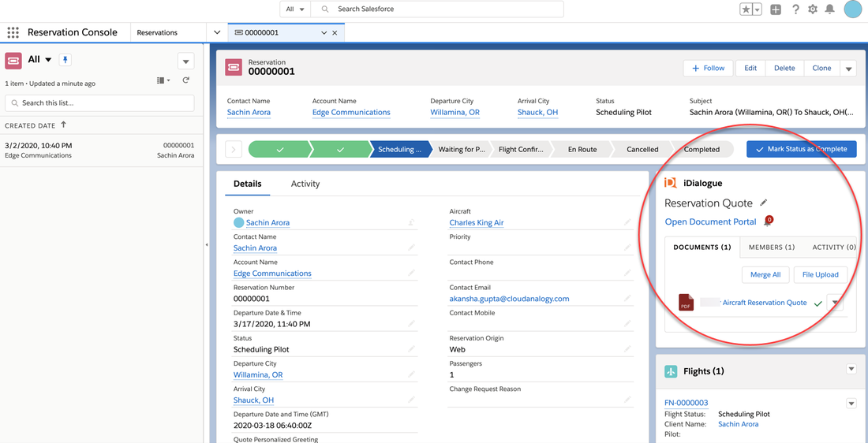Viewport: 868px width, 443px height.
Task: Select the Waiting for P... path stage
Action: 462,149
